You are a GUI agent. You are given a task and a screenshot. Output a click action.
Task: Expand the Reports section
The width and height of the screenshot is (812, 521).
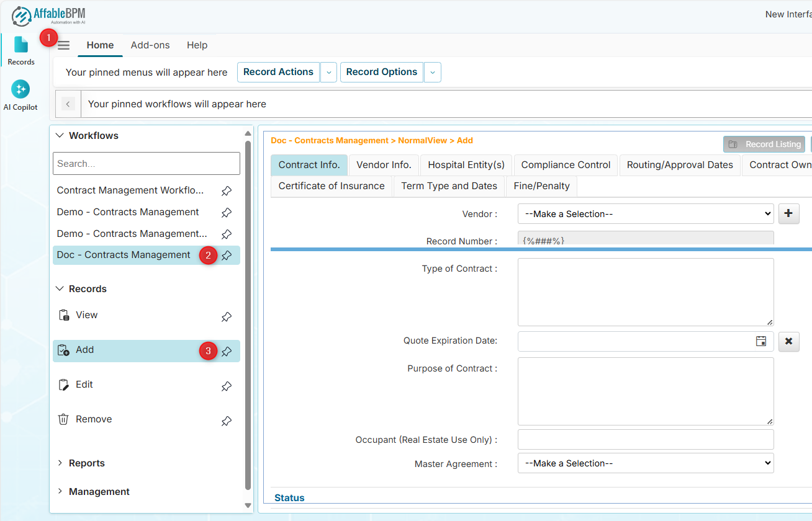click(86, 463)
